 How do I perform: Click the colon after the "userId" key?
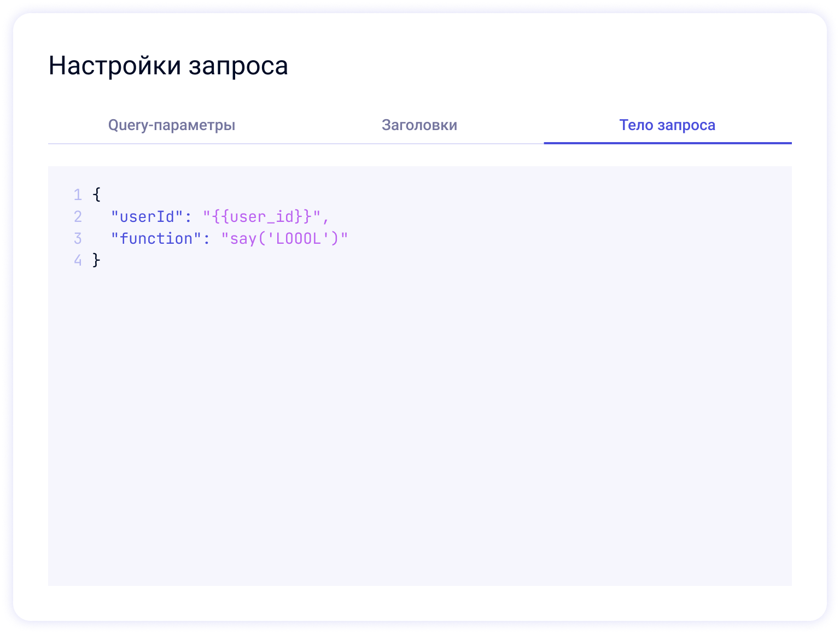point(188,218)
